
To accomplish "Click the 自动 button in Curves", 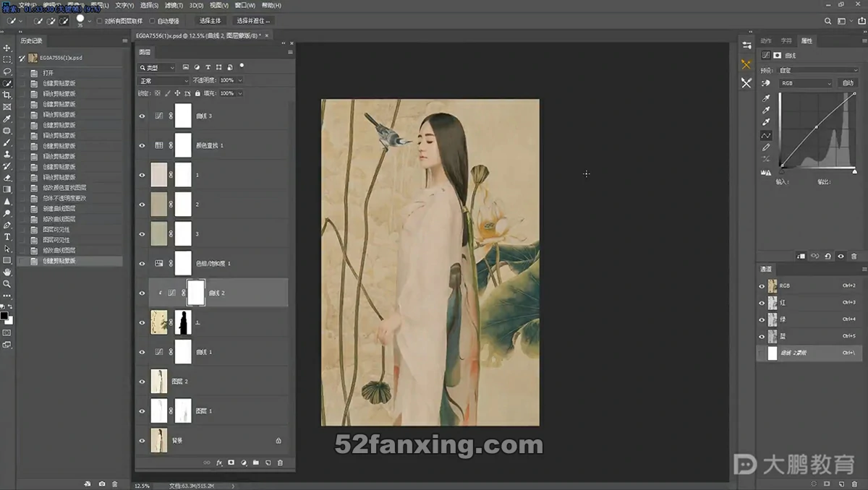I will [848, 83].
